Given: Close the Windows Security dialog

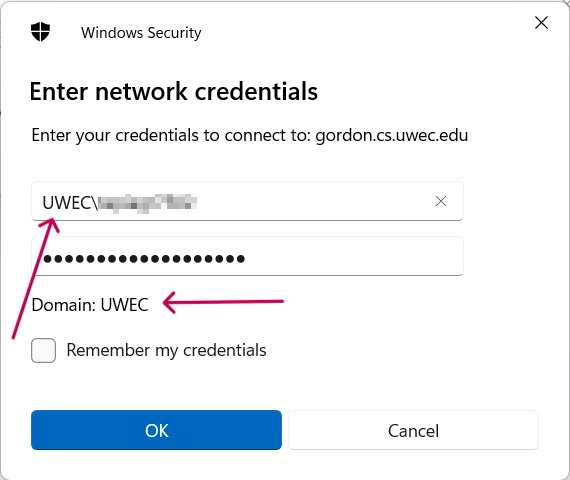Looking at the screenshot, I should point(541,23).
